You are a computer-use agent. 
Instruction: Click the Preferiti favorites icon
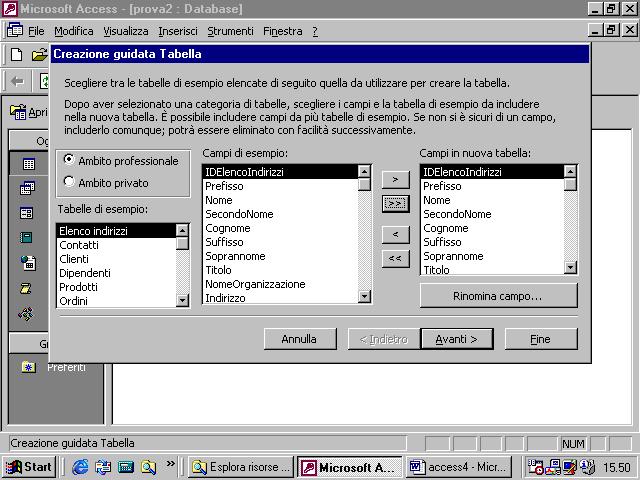(x=29, y=367)
